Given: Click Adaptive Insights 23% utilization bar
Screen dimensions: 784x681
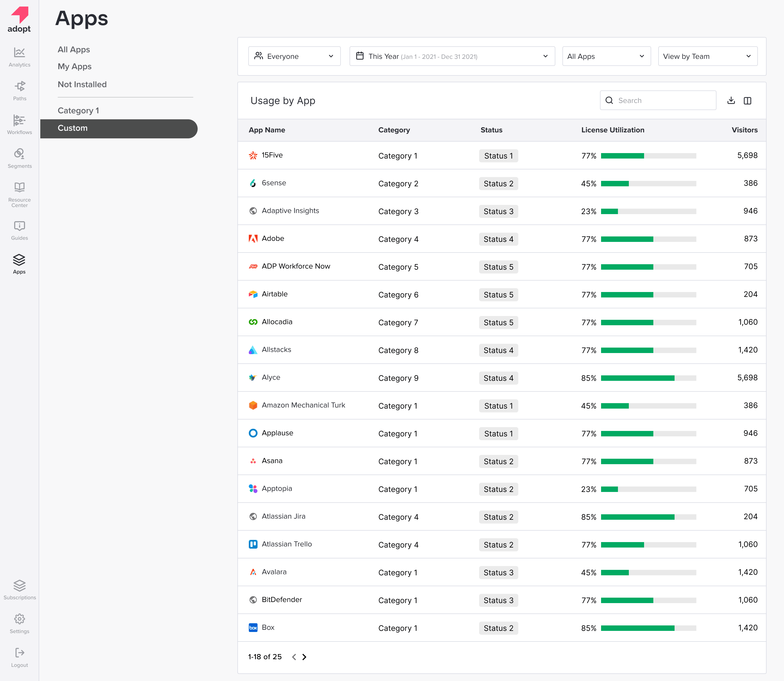Looking at the screenshot, I should [x=648, y=211].
